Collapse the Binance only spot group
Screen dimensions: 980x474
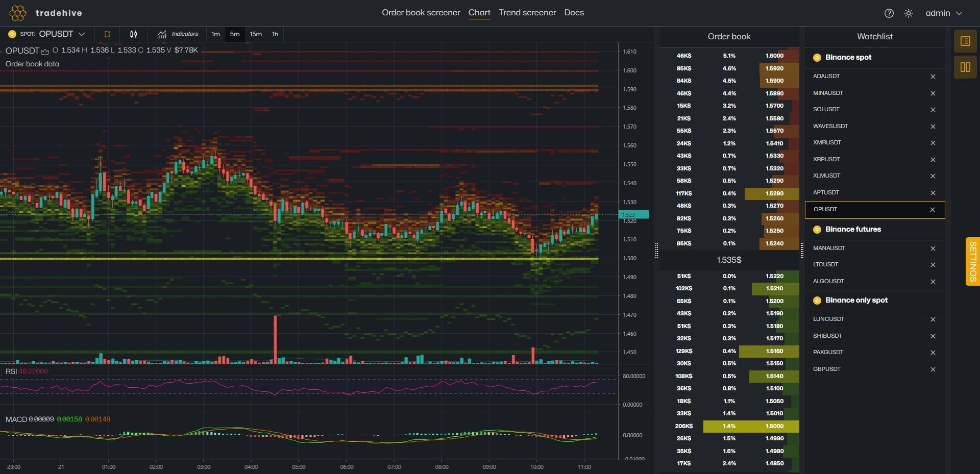tap(875, 300)
